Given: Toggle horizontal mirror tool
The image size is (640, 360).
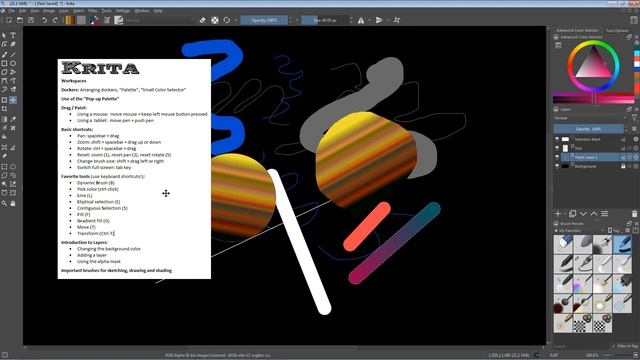Looking at the screenshot, I should [x=361, y=20].
